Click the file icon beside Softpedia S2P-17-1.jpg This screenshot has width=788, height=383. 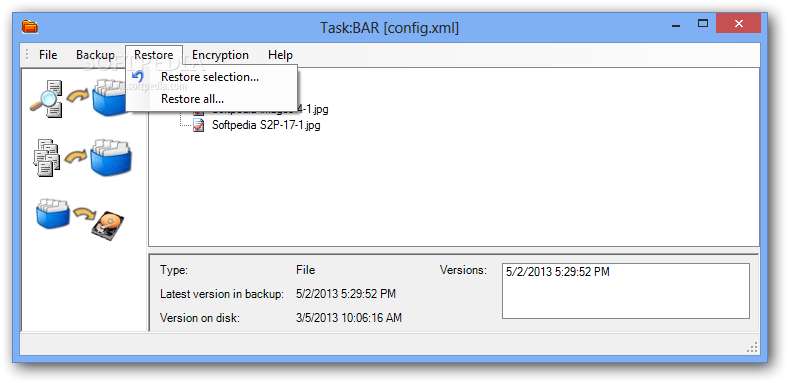[x=199, y=125]
